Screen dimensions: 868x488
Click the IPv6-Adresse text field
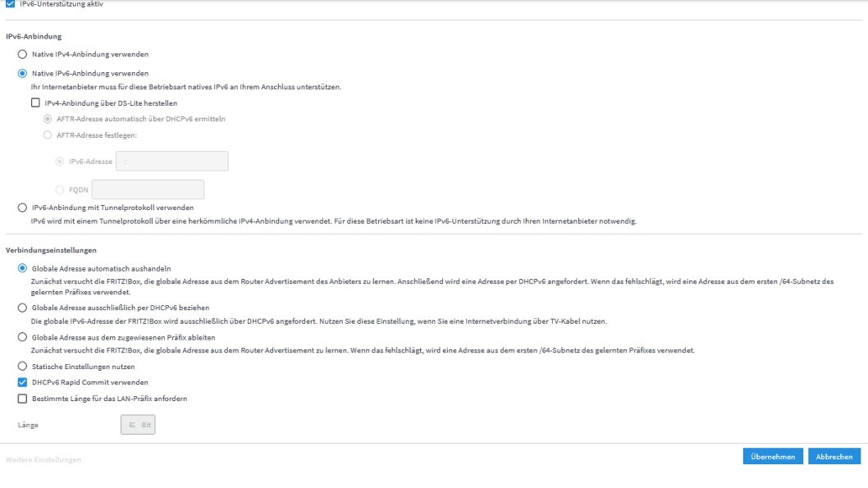click(x=172, y=161)
